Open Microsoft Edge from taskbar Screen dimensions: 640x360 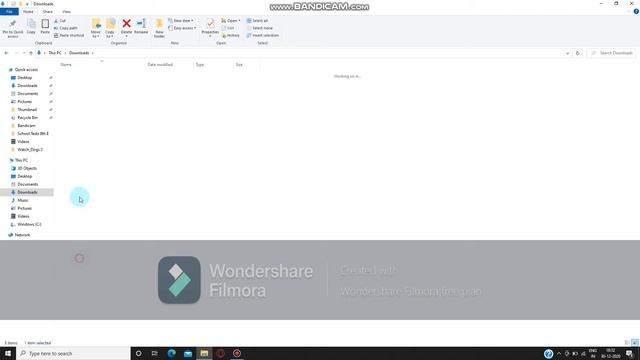tap(171, 353)
